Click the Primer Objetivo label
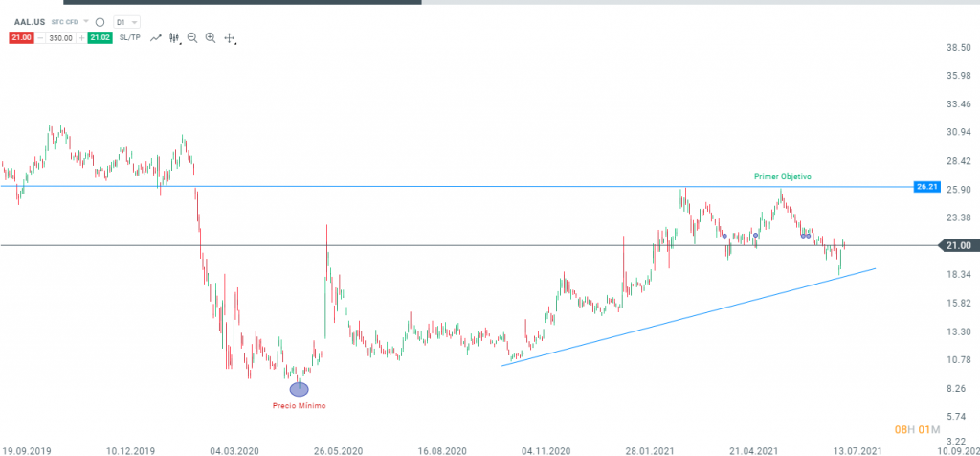 pos(783,177)
